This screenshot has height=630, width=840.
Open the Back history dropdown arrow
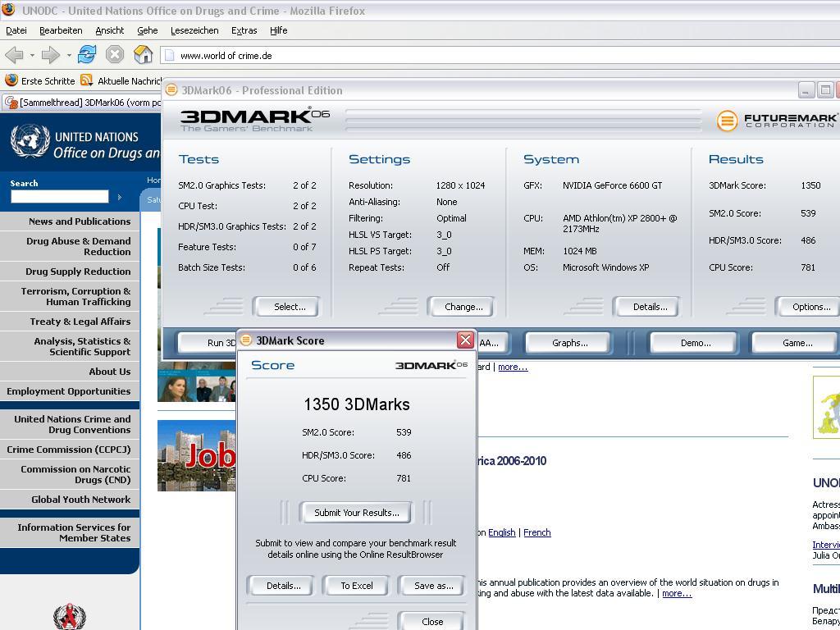click(32, 55)
